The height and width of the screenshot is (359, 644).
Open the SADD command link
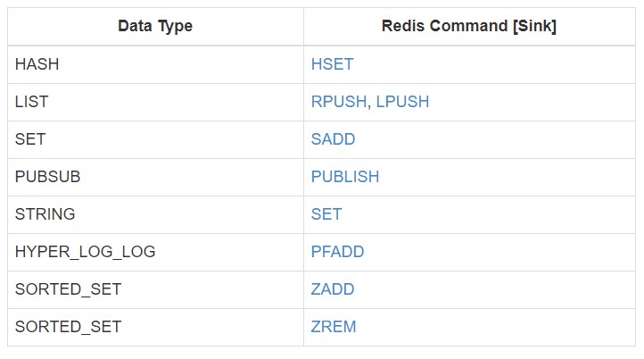pos(333,139)
